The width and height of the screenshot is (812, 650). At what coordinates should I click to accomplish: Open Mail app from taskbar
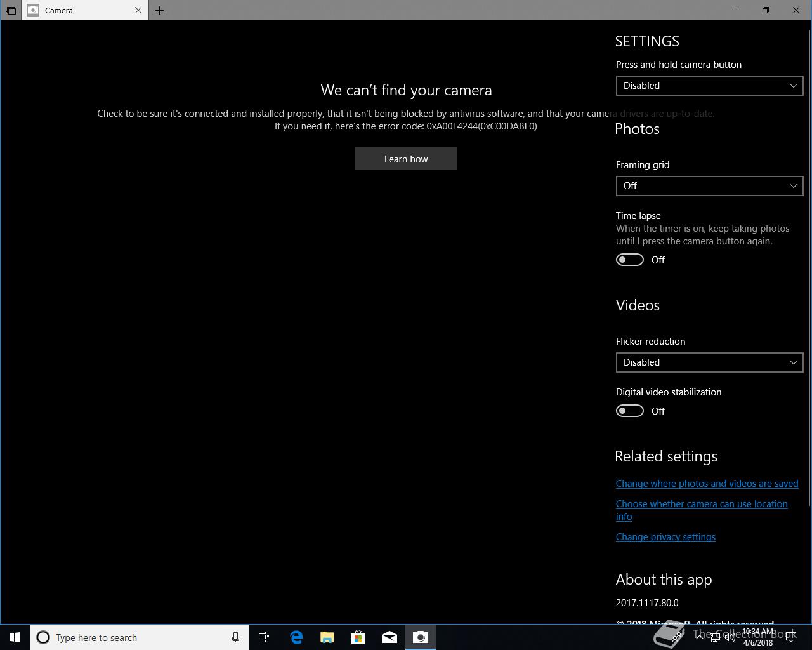[390, 637]
